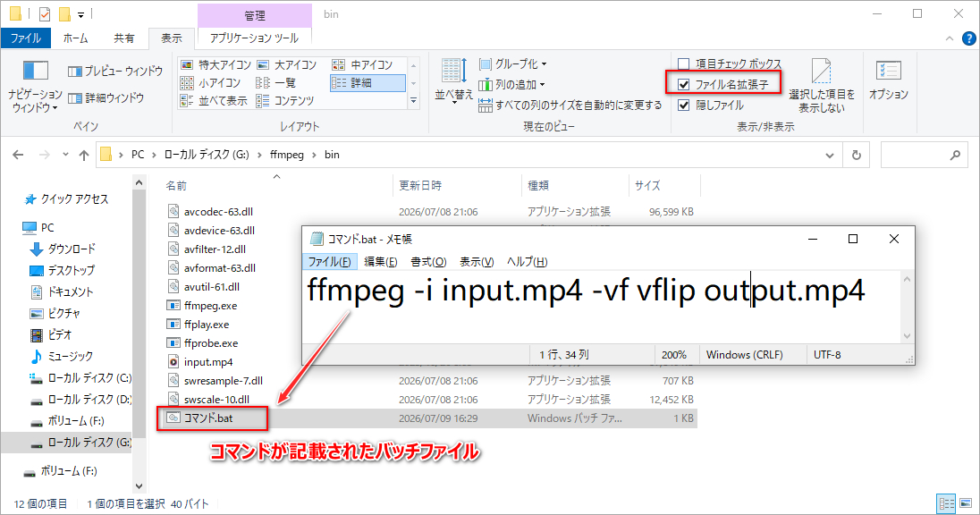Viewport: 980px width, 515px height.
Task: Select 大アイコン layout
Action: (287, 65)
